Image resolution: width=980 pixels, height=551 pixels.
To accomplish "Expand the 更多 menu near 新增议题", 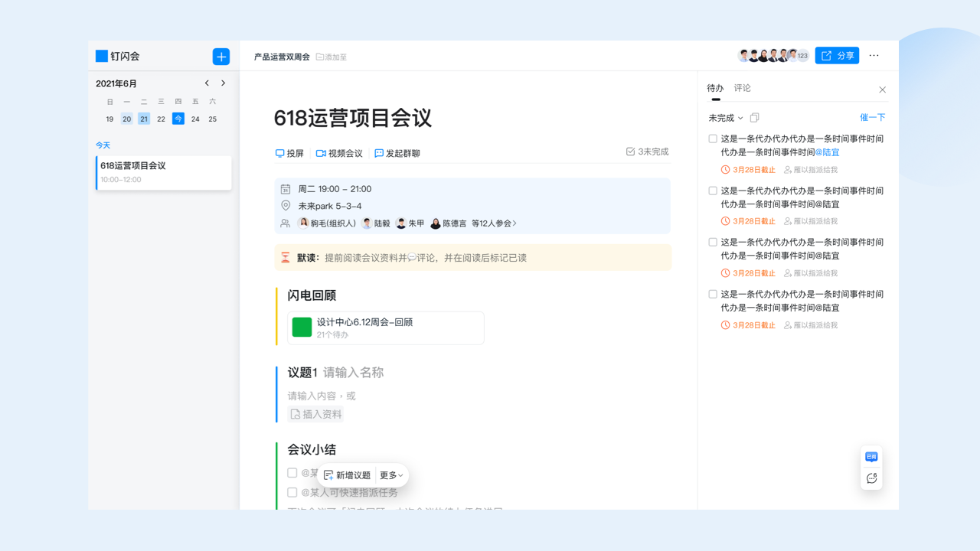I will coord(390,474).
